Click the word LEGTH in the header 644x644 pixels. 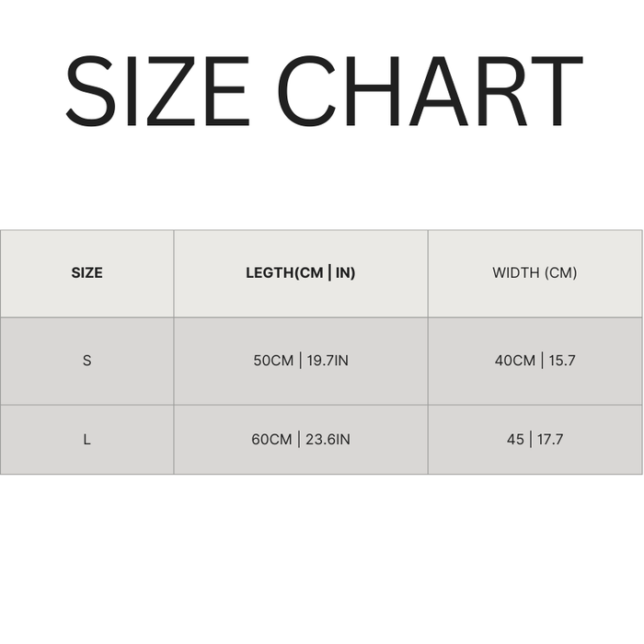click(268, 273)
